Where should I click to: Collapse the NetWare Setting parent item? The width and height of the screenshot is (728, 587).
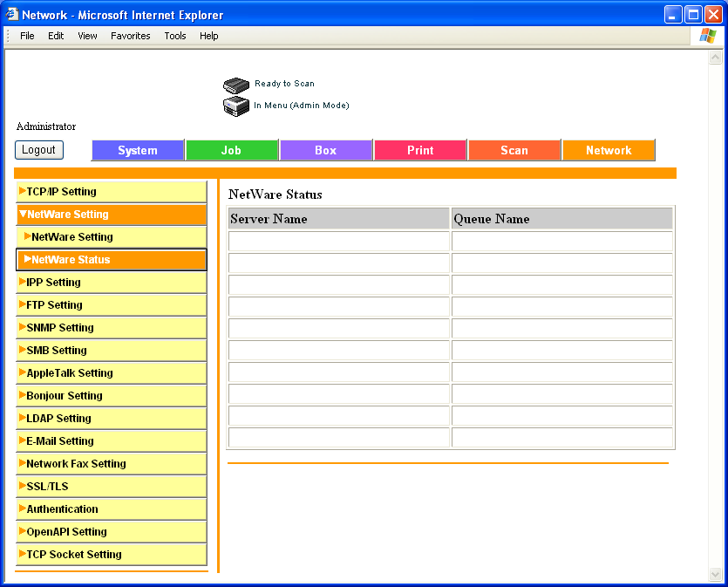(112, 215)
